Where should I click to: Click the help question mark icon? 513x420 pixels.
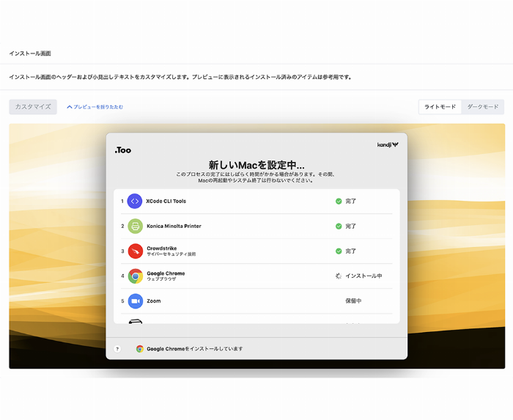click(117, 349)
